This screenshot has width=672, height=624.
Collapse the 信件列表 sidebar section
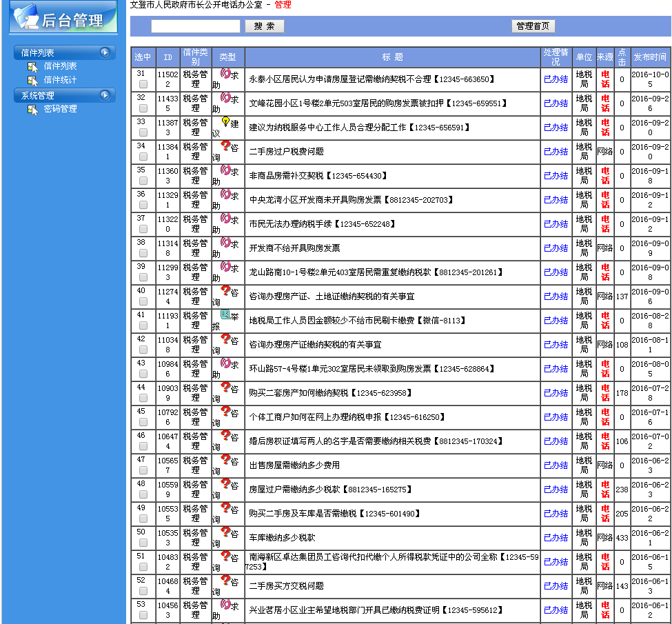(105, 52)
